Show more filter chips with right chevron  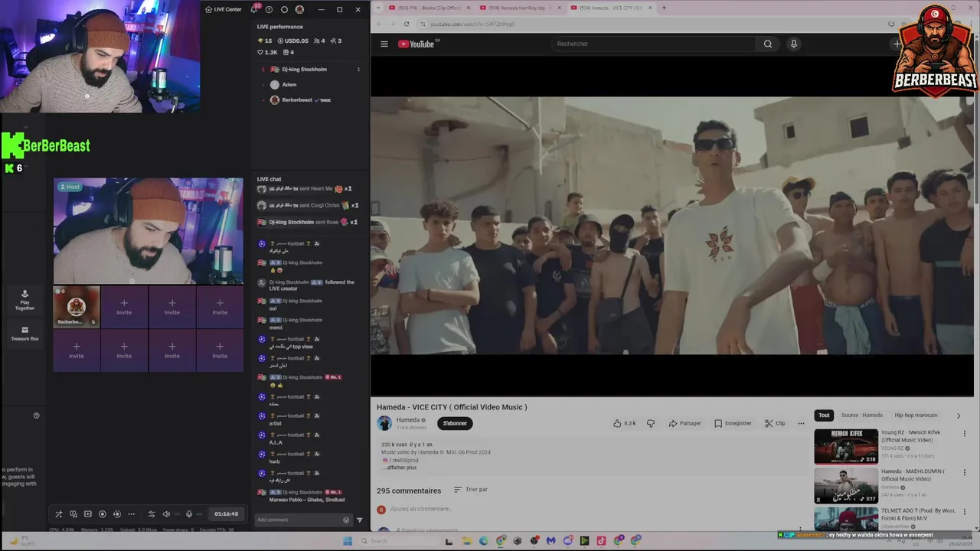958,416
